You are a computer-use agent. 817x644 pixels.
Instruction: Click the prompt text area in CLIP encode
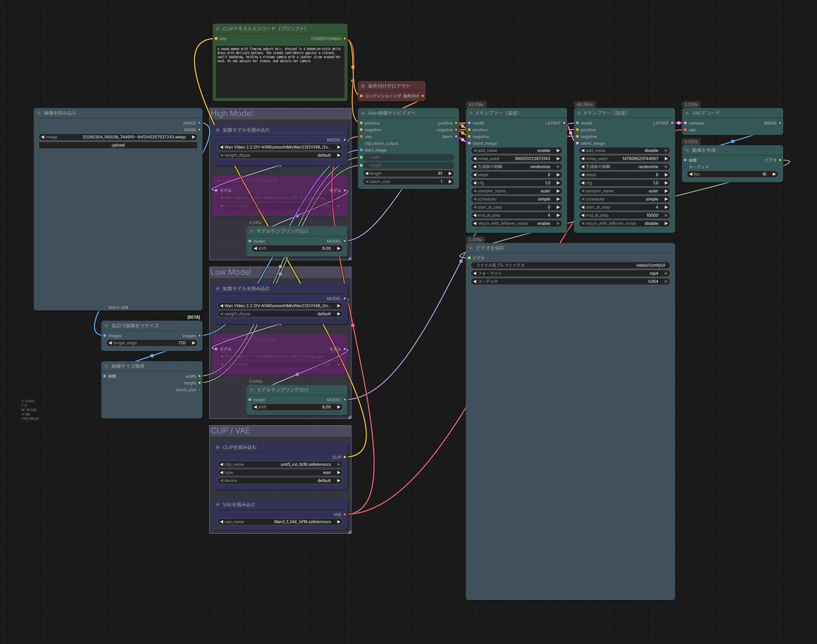280,72
